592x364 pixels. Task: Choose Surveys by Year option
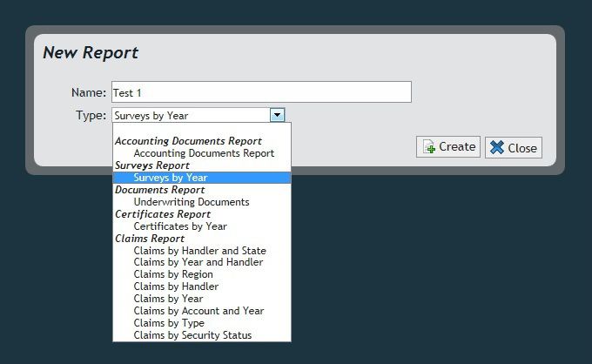[x=171, y=178]
